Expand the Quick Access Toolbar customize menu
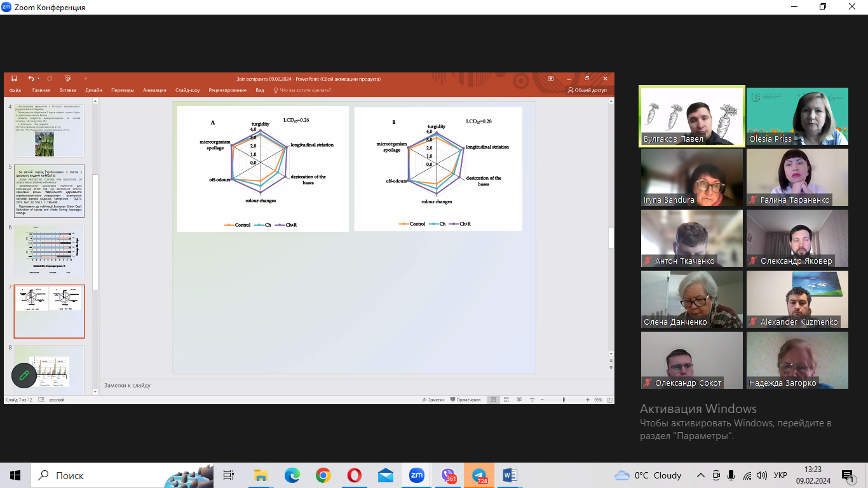 pyautogui.click(x=86, y=79)
